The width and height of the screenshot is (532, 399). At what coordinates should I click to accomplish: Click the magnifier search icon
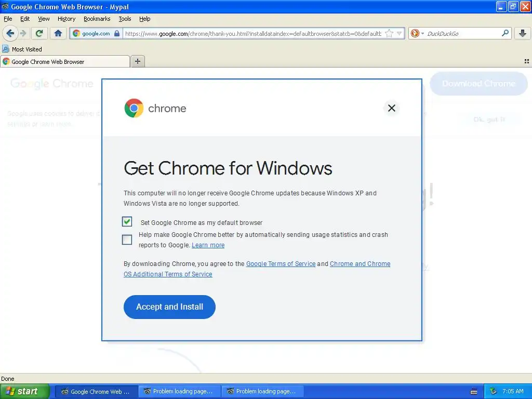505,33
